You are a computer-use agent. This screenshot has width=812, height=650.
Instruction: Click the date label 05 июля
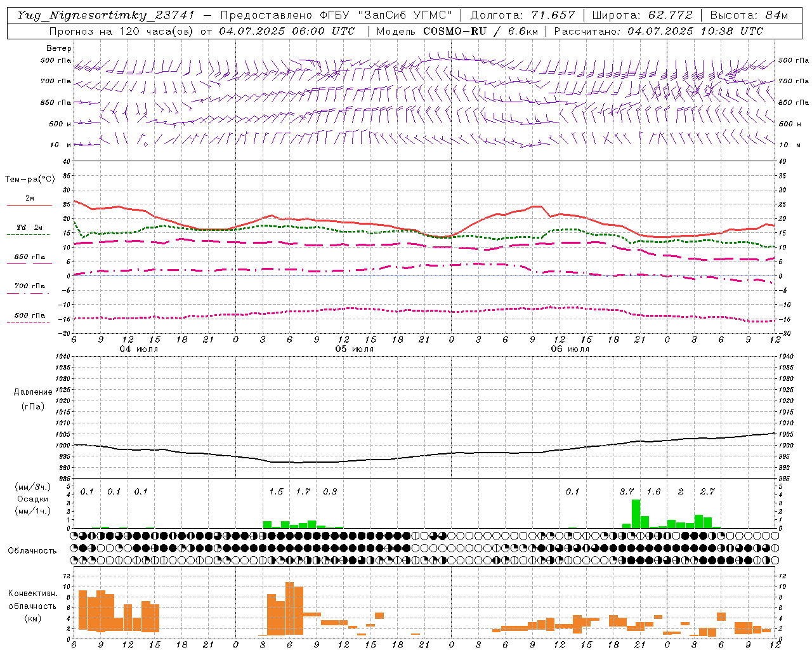tap(355, 349)
